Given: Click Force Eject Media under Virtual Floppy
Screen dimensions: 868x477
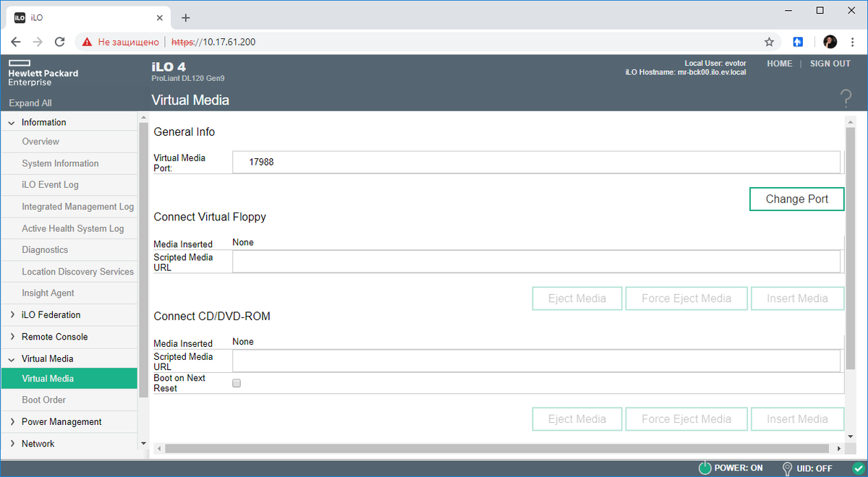Looking at the screenshot, I should tap(686, 298).
